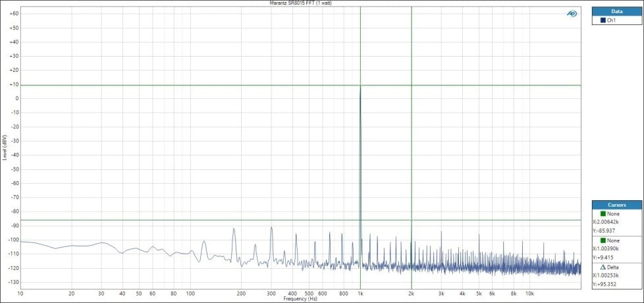Click the Frequency (Hz) axis label
The width and height of the screenshot is (644, 303).
point(300,299)
